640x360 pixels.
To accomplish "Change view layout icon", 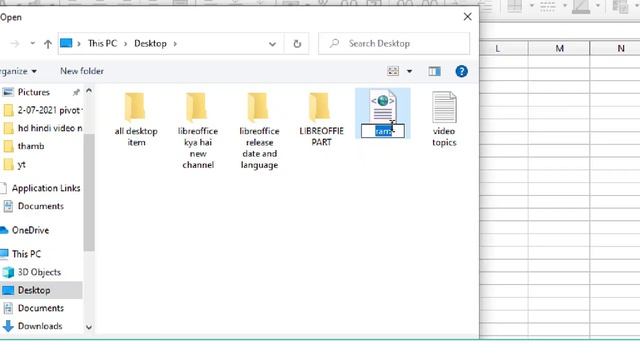I will (x=393, y=71).
